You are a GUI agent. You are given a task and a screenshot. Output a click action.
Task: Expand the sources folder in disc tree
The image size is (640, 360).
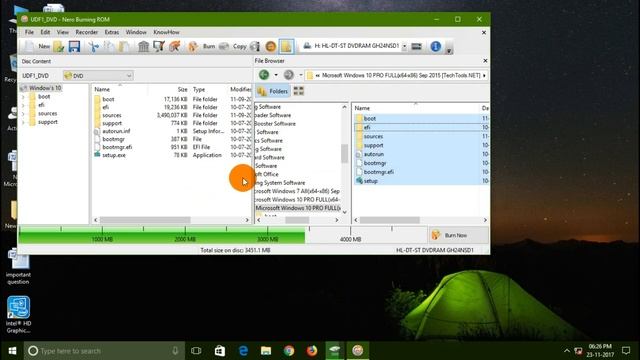23,114
